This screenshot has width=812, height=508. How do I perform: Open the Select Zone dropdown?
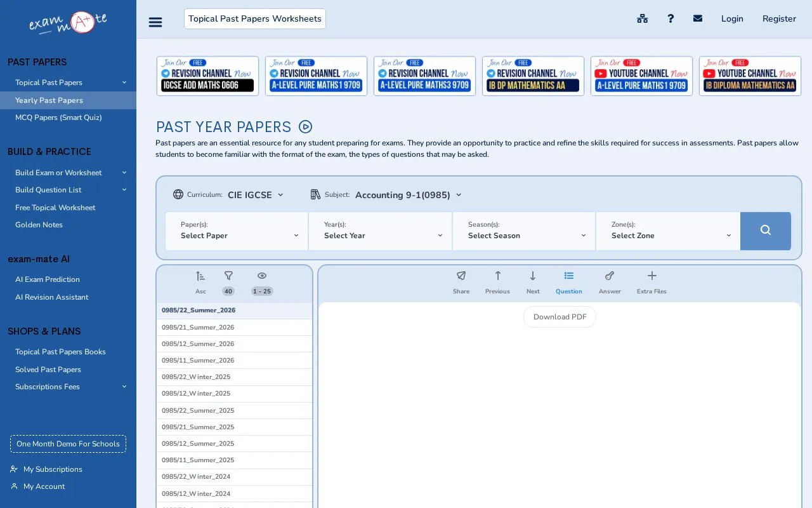(x=668, y=231)
